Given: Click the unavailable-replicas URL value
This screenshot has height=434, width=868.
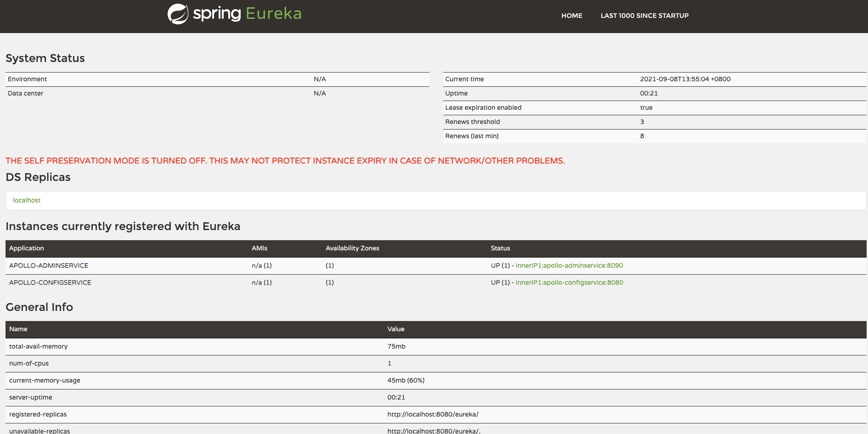Looking at the screenshot, I should click(x=434, y=430).
